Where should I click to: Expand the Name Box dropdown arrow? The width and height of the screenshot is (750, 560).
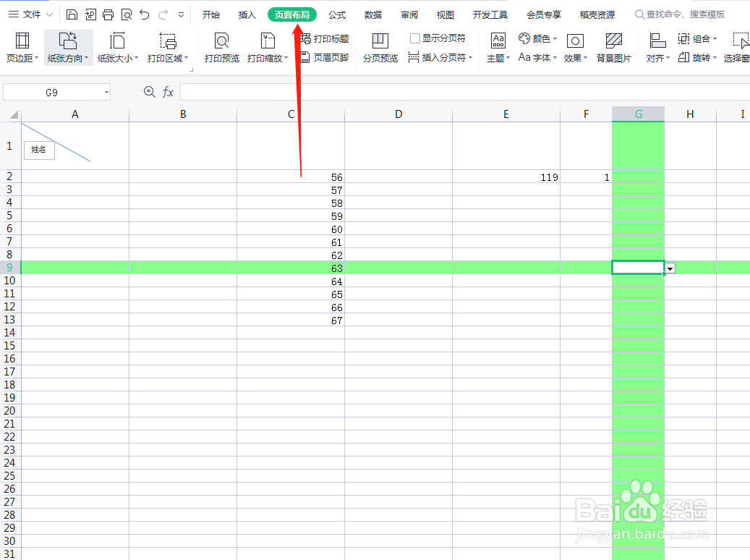point(106,93)
